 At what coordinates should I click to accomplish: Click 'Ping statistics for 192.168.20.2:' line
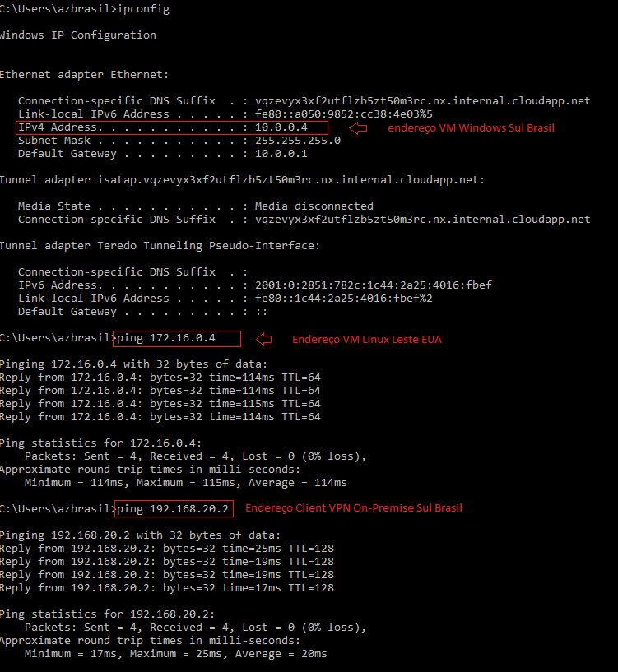(107, 614)
